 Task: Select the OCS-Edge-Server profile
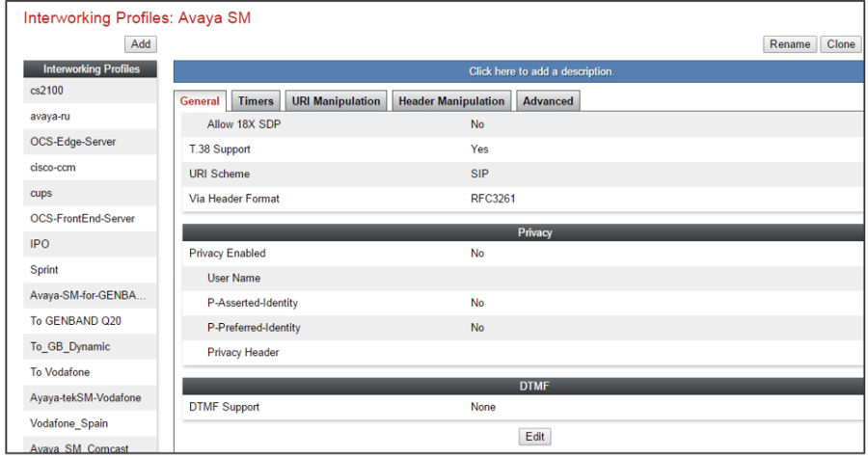tap(91, 142)
